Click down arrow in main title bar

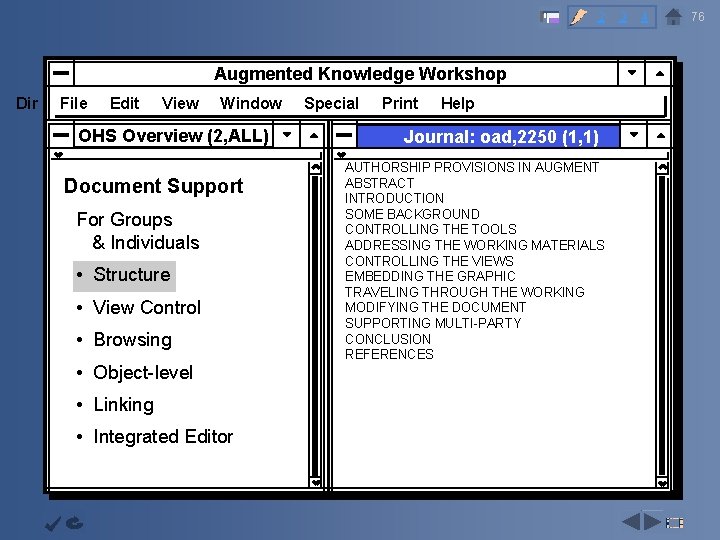(632, 73)
